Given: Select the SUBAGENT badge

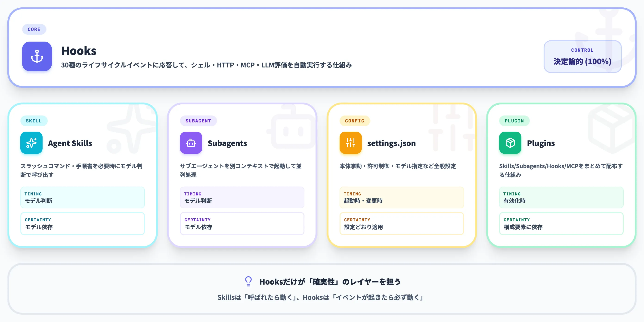Looking at the screenshot, I should pos(198,121).
